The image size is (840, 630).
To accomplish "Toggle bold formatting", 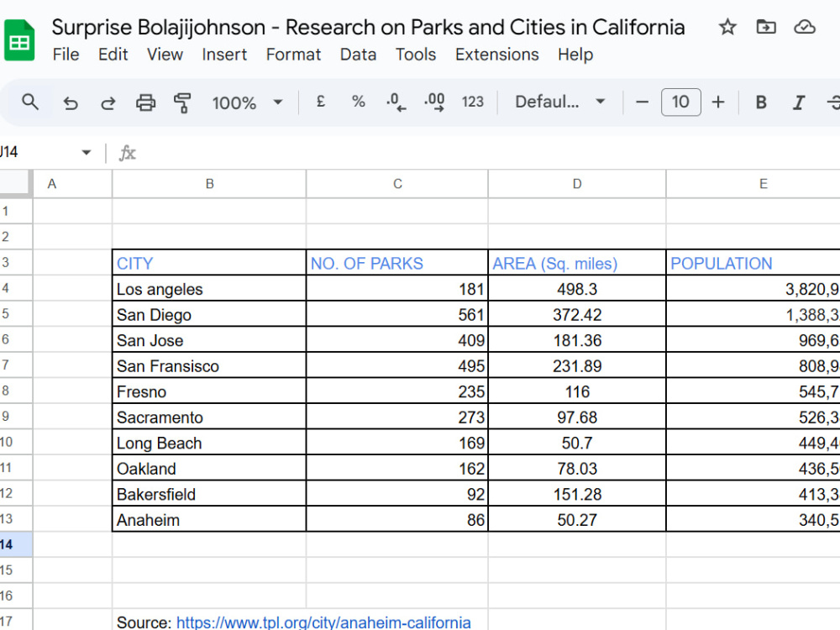I will tap(761, 102).
